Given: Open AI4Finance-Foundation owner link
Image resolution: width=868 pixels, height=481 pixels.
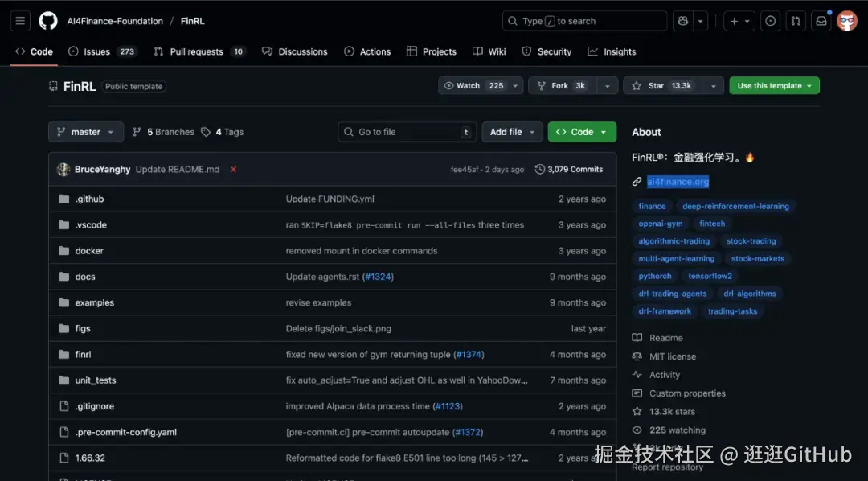Looking at the screenshot, I should (115, 21).
